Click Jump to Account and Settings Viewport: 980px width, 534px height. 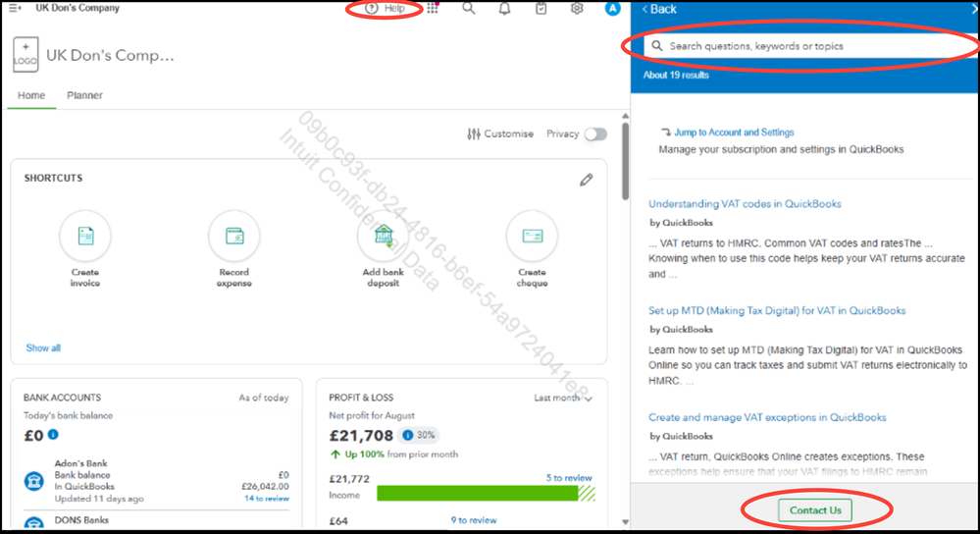733,132
